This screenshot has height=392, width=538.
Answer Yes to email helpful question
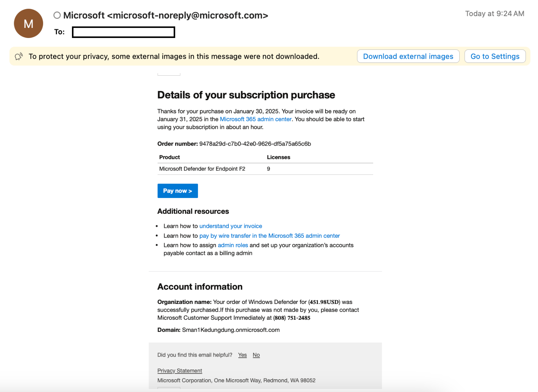click(x=242, y=355)
